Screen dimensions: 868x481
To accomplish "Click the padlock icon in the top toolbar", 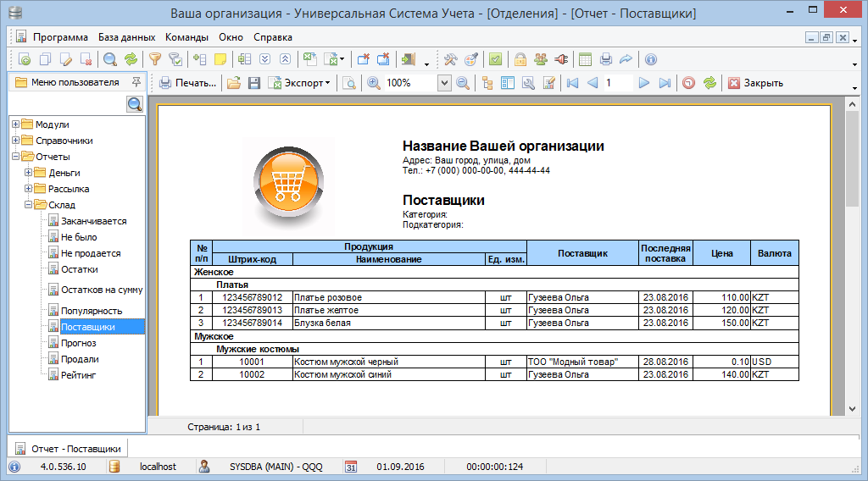I will [520, 59].
